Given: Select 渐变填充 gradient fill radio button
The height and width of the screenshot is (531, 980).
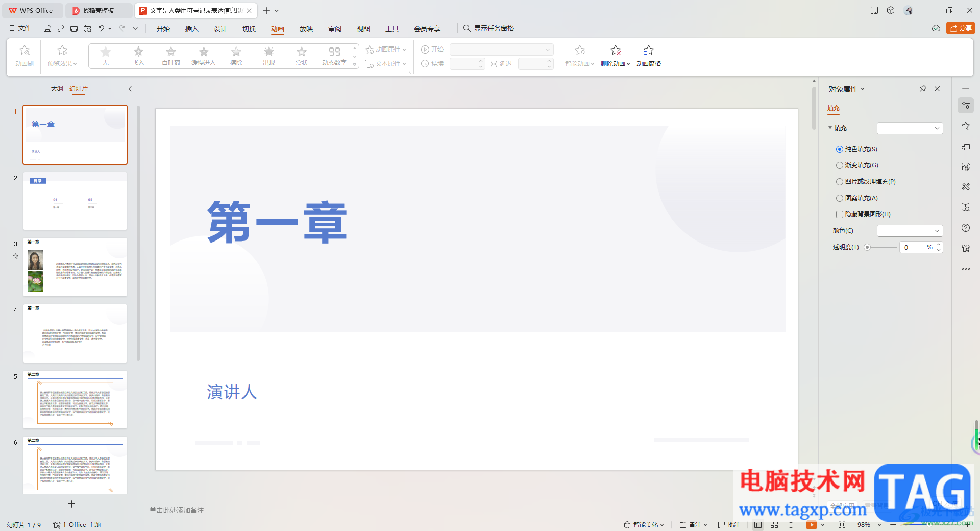Looking at the screenshot, I should pos(840,165).
